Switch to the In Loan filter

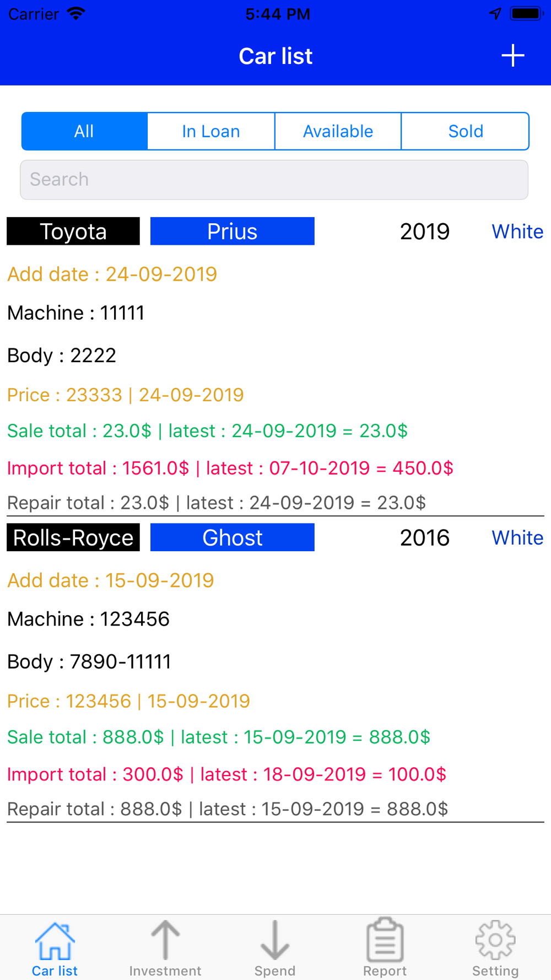[211, 131]
